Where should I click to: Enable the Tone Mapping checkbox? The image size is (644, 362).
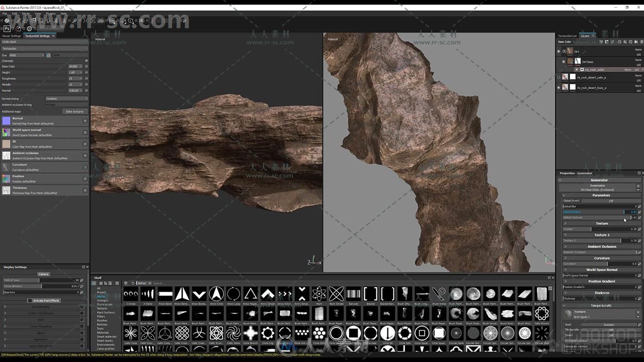pyautogui.click(x=82, y=326)
